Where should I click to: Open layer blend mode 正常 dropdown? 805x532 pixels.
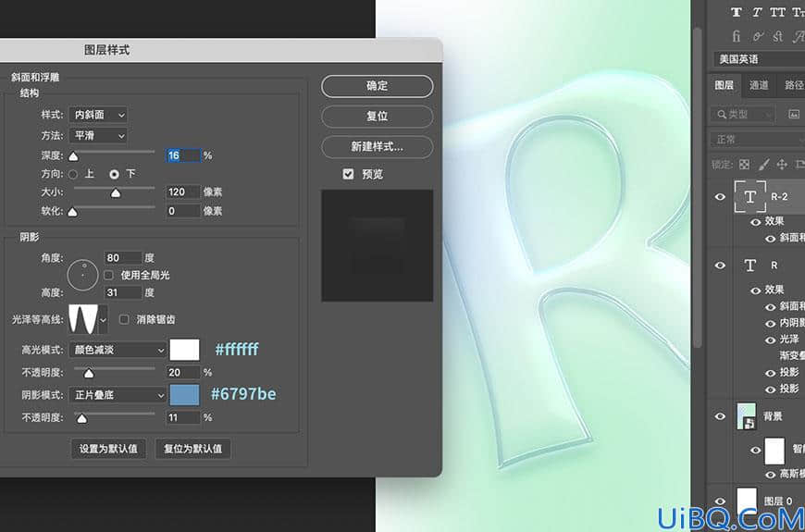pos(758,140)
